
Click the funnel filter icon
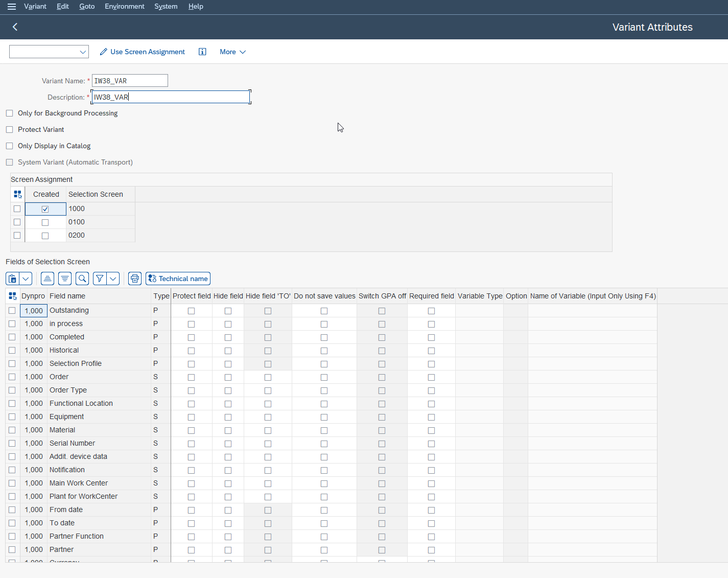click(100, 279)
